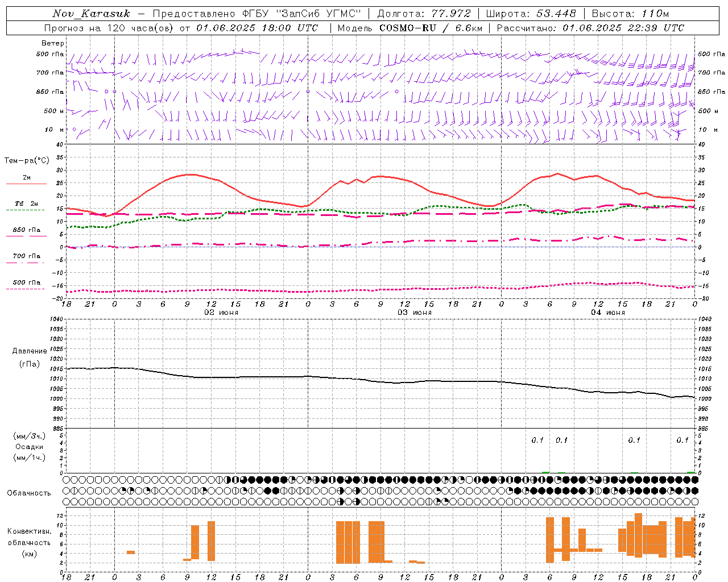
Task: Click Рассчитано: 01.06.2025 22:39 UTC timestamp
Action: coord(590,28)
